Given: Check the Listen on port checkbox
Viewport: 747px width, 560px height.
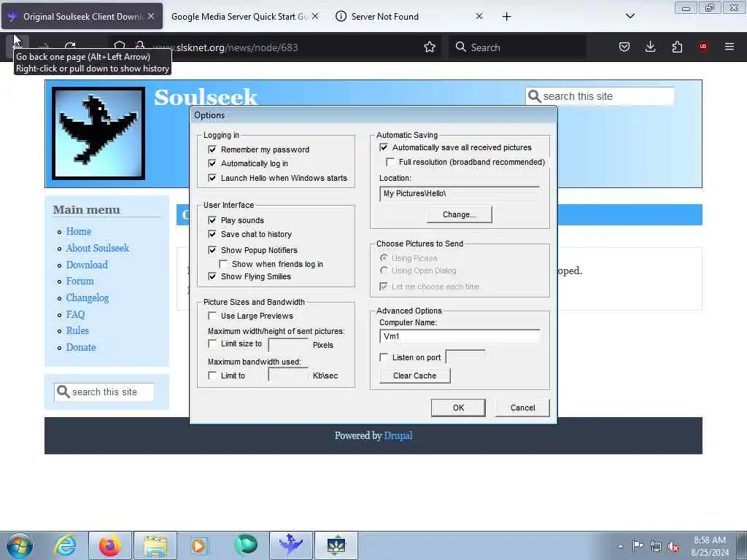Looking at the screenshot, I should click(x=384, y=357).
